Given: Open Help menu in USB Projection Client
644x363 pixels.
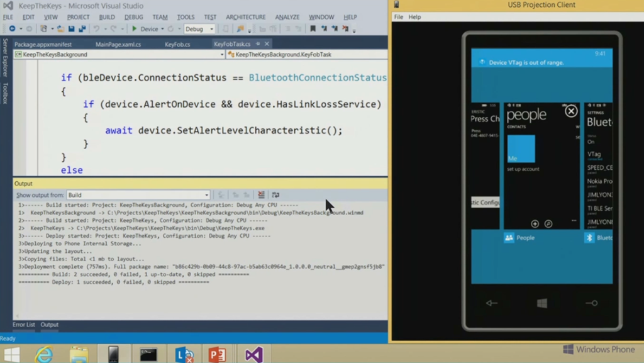Looking at the screenshot, I should pyautogui.click(x=414, y=17).
